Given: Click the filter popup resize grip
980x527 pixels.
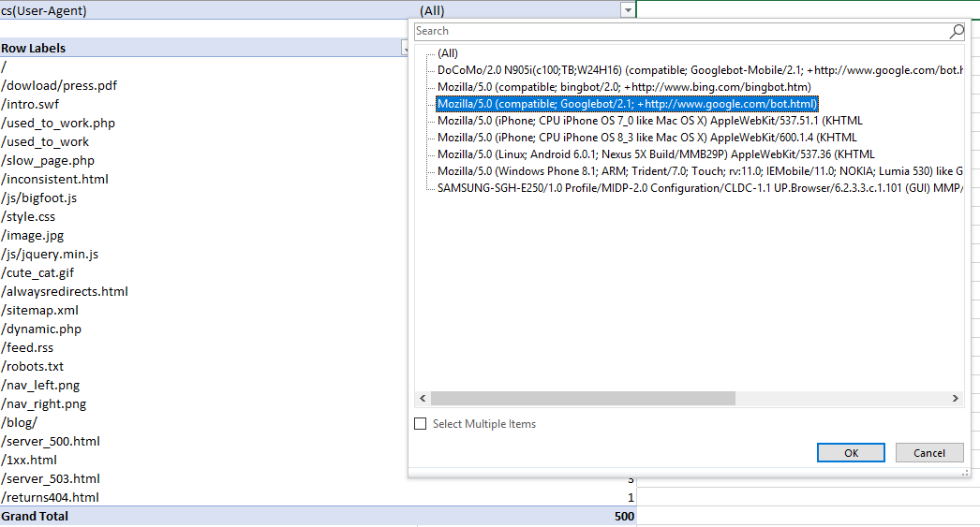Looking at the screenshot, I should pos(965,473).
